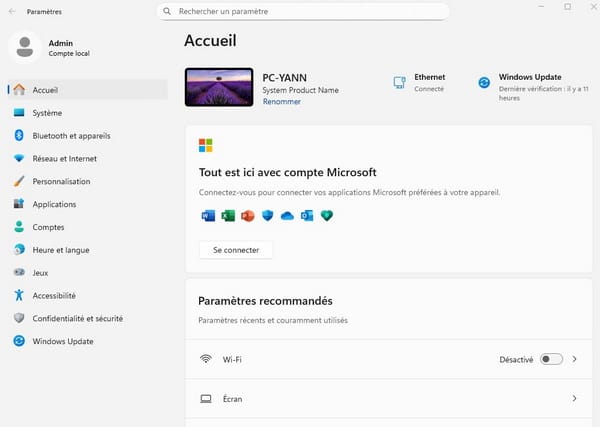Click the Personnalisation paintbrush icon
The width and height of the screenshot is (600, 427).
[x=19, y=181]
